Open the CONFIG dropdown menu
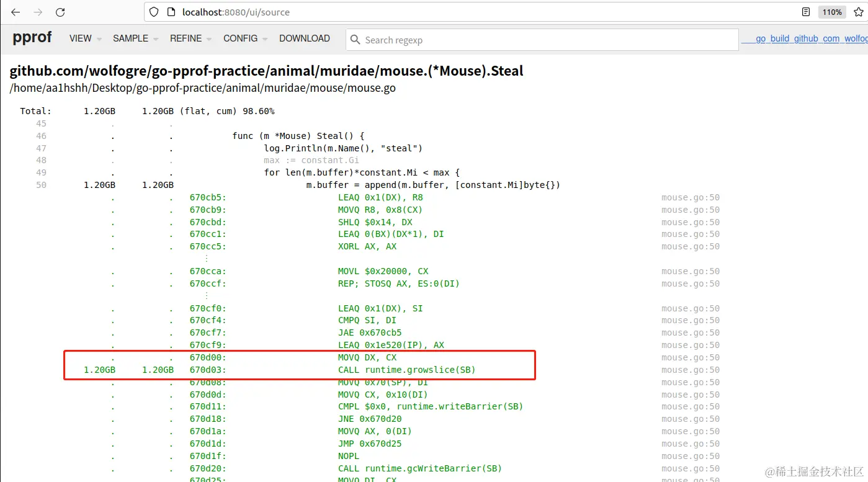Image resolution: width=868 pixels, height=482 pixels. coord(245,38)
